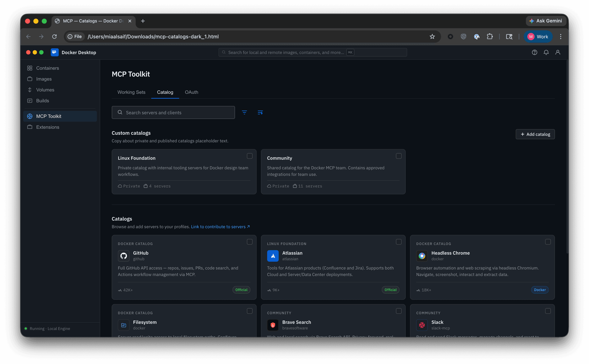
Task: Click the user account icon
Action: click(558, 52)
